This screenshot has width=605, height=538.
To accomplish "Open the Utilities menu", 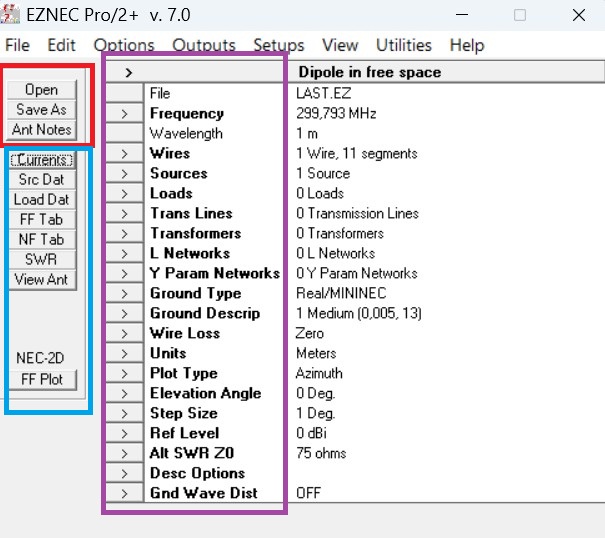I will tap(403, 45).
